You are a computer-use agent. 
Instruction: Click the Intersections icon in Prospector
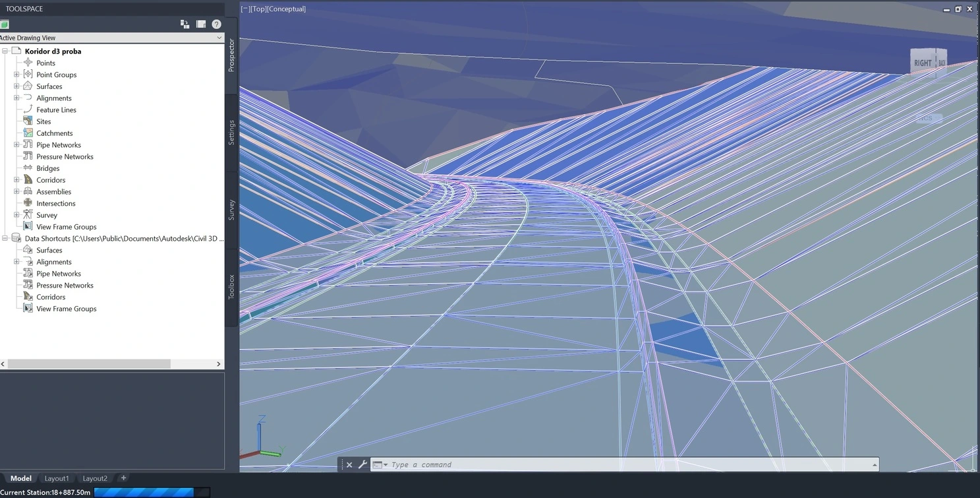(28, 203)
